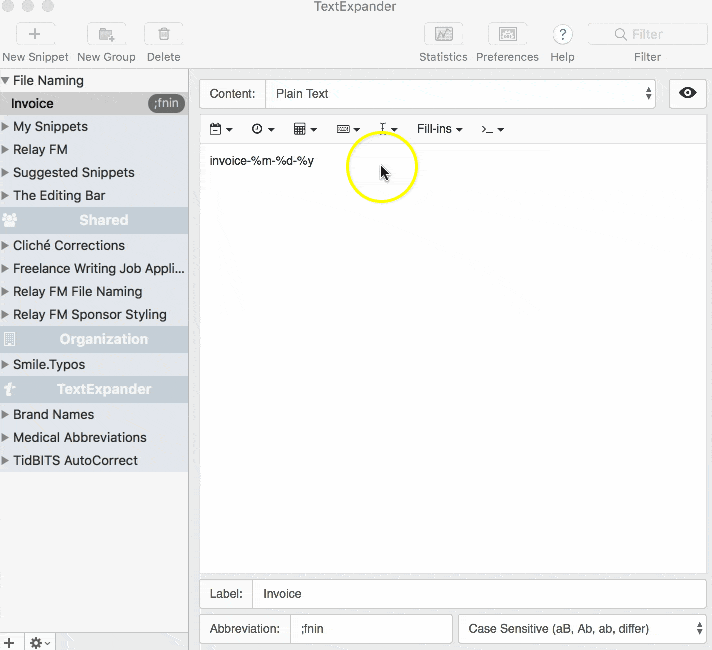Expand the Smile.Typos group
Image resolution: width=712 pixels, height=650 pixels.
[x=5, y=364]
